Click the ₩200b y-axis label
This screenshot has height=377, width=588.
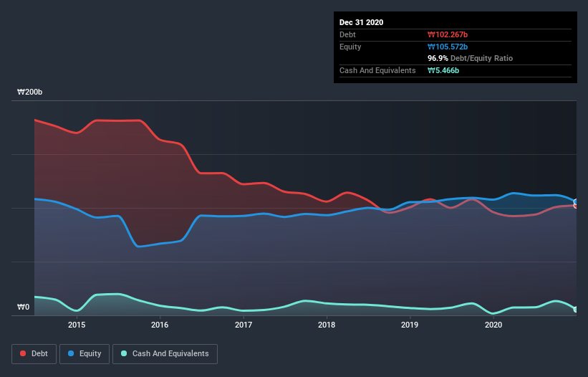pyautogui.click(x=29, y=92)
